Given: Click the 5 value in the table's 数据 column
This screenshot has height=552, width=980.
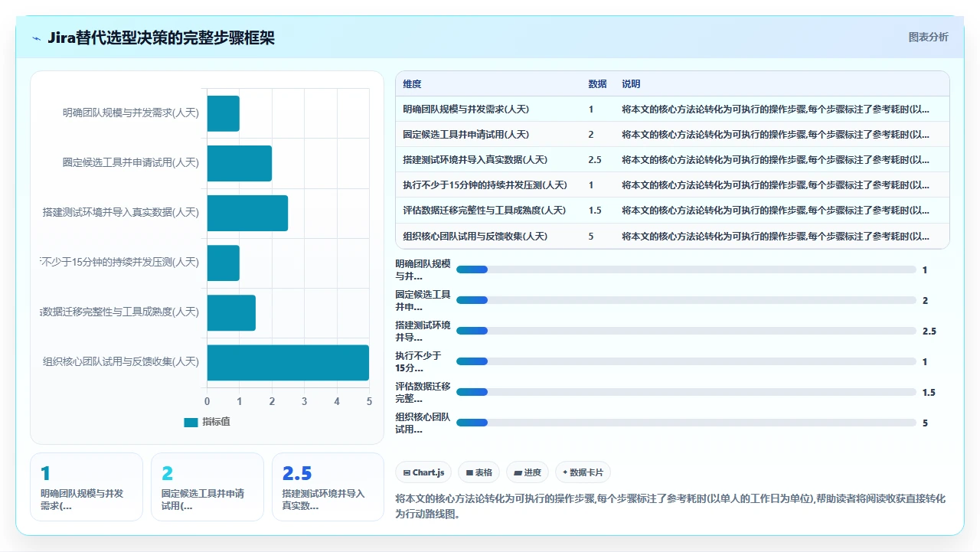Looking at the screenshot, I should click(591, 236).
